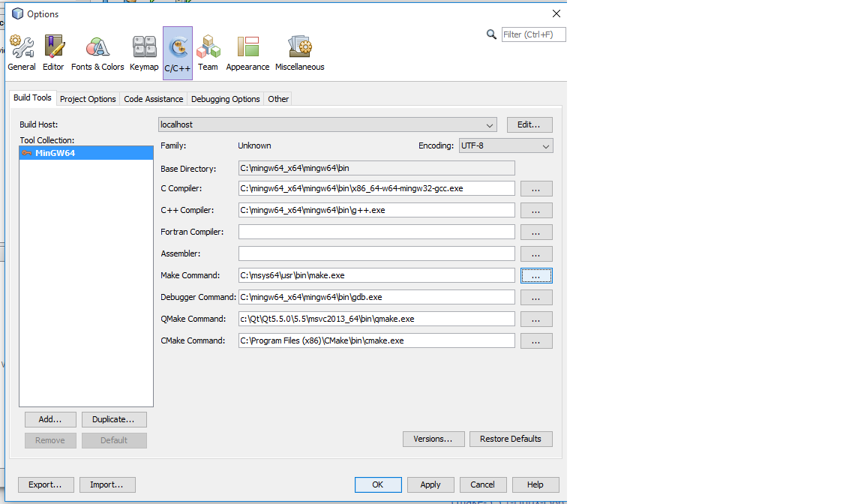Add a new tool collection

tap(50, 419)
